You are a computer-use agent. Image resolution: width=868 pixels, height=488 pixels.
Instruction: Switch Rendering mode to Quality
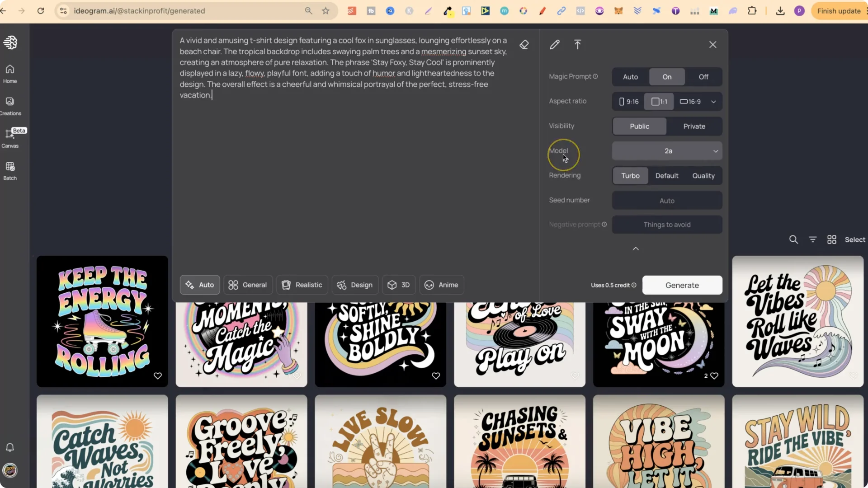(703, 176)
